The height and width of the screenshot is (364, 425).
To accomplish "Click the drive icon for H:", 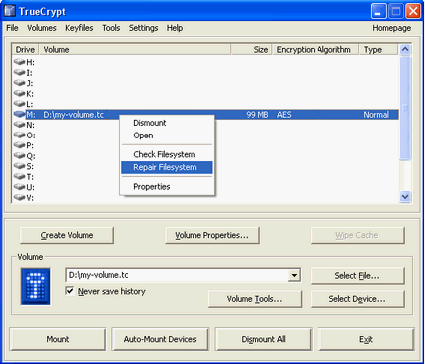I will click(20, 62).
